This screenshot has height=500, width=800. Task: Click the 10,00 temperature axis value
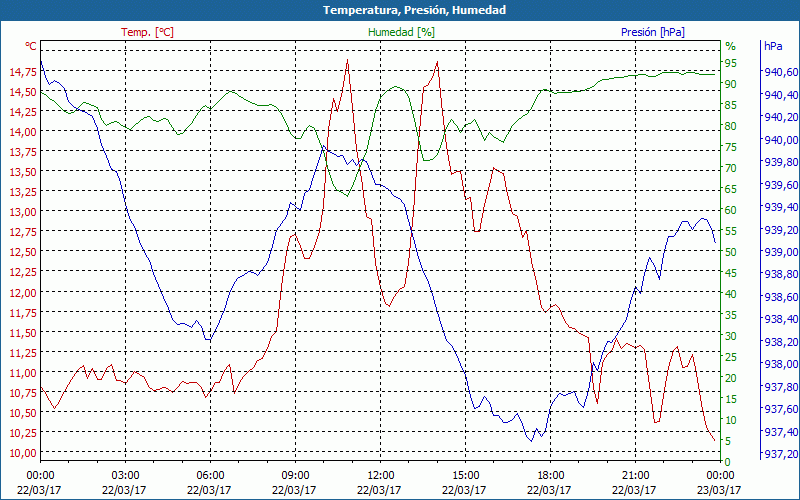[x=23, y=453]
